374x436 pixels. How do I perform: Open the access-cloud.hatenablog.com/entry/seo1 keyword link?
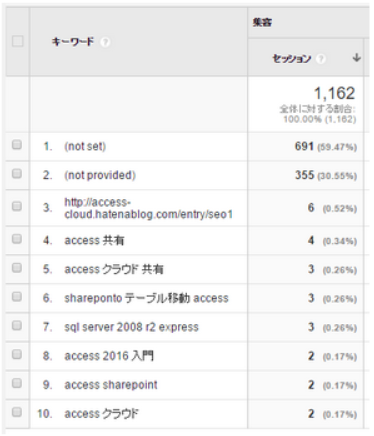148,208
